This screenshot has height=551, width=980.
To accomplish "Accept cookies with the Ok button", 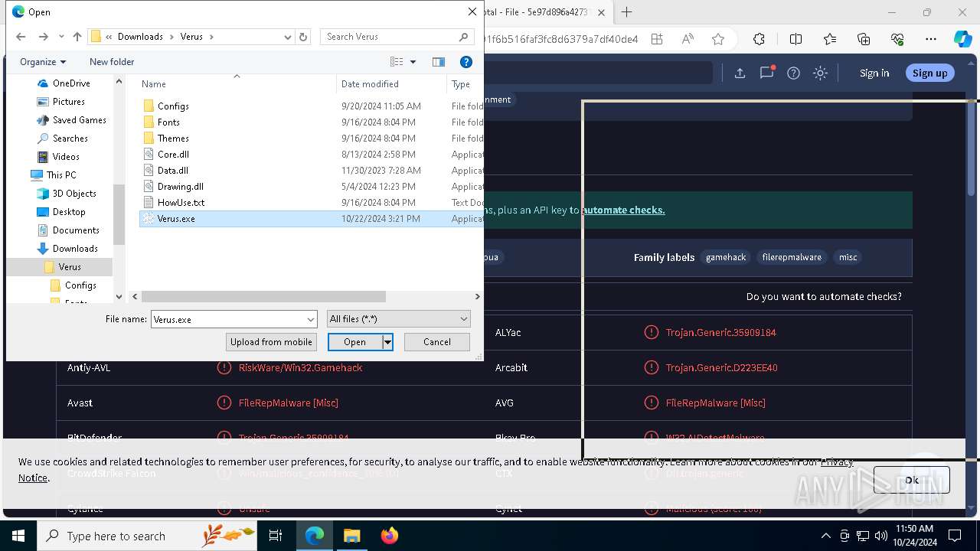I will pyautogui.click(x=912, y=480).
